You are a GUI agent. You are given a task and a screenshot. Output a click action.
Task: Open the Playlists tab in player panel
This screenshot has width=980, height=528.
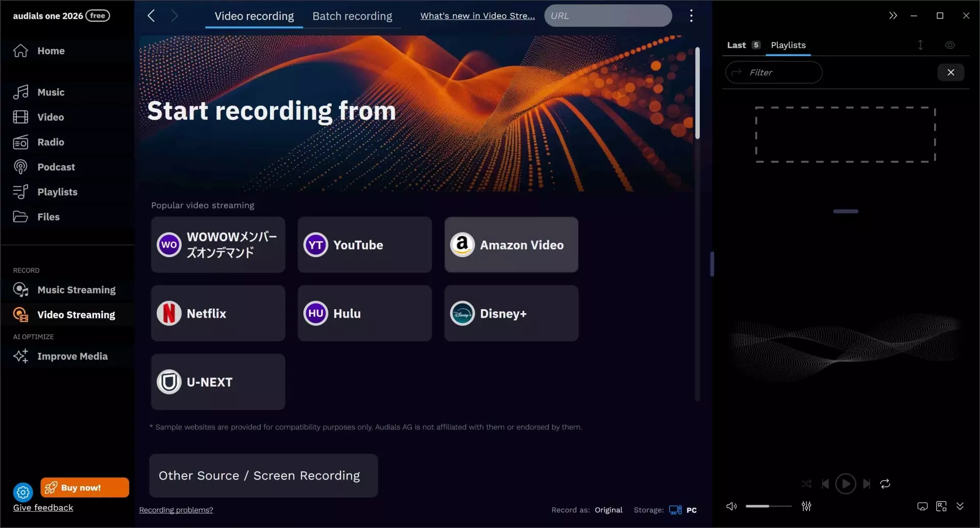[x=788, y=45]
